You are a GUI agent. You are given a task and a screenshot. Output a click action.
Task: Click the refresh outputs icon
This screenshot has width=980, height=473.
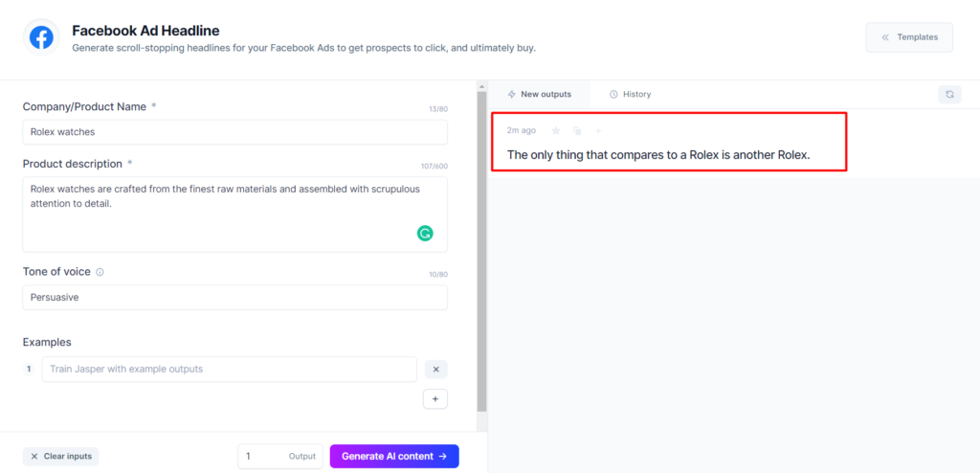tap(949, 95)
